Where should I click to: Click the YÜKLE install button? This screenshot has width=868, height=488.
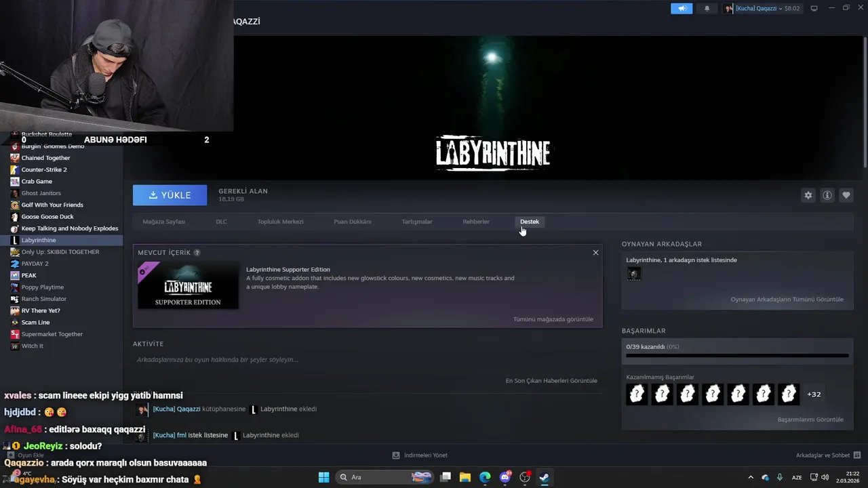point(170,195)
